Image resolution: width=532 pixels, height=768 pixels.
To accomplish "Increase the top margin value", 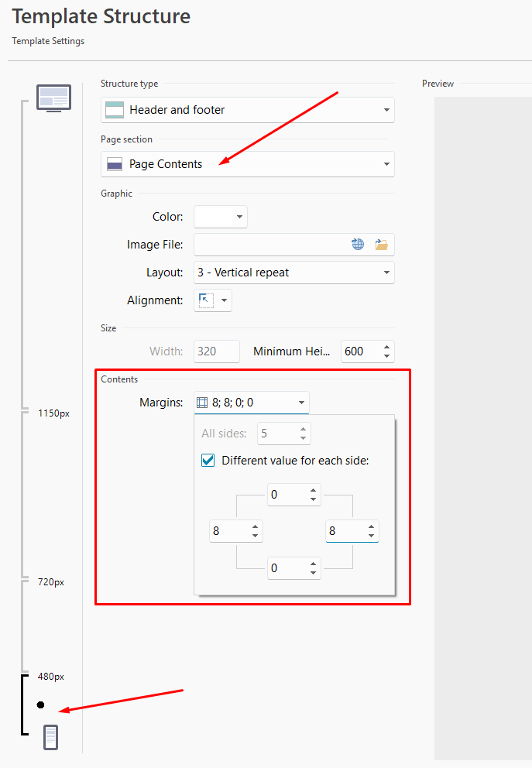I will tap(313, 490).
